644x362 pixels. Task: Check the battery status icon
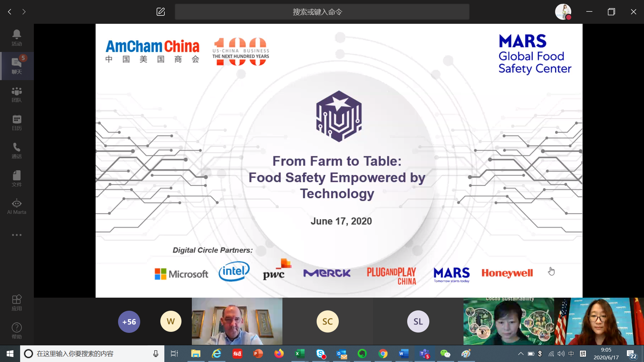click(531, 354)
